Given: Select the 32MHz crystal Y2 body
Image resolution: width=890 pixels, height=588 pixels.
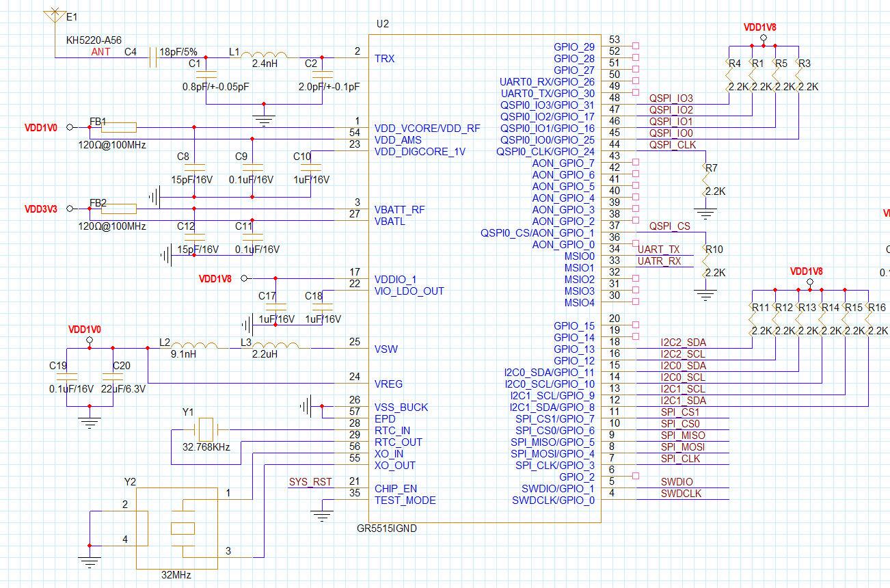Looking at the screenshot, I should click(183, 528).
